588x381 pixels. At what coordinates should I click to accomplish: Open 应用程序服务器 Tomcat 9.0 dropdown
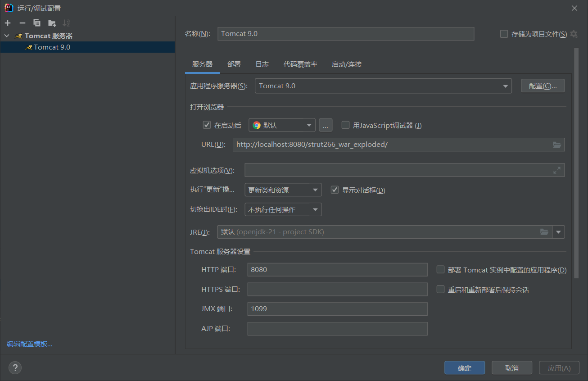(383, 86)
